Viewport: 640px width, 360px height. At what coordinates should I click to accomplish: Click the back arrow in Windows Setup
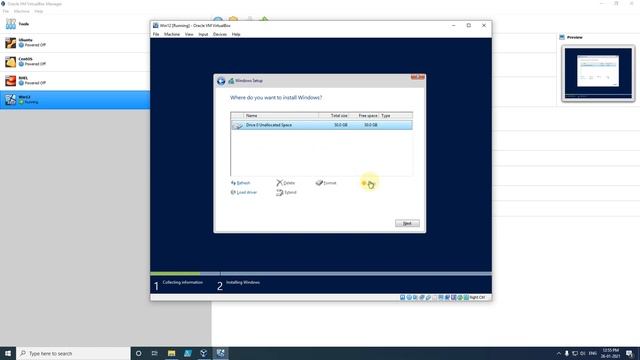221,81
